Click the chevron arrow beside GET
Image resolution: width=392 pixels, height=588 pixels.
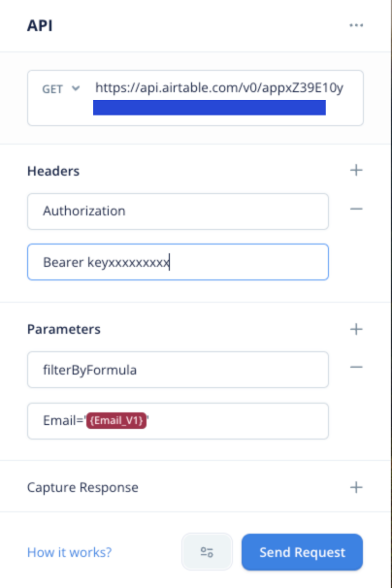tap(76, 88)
